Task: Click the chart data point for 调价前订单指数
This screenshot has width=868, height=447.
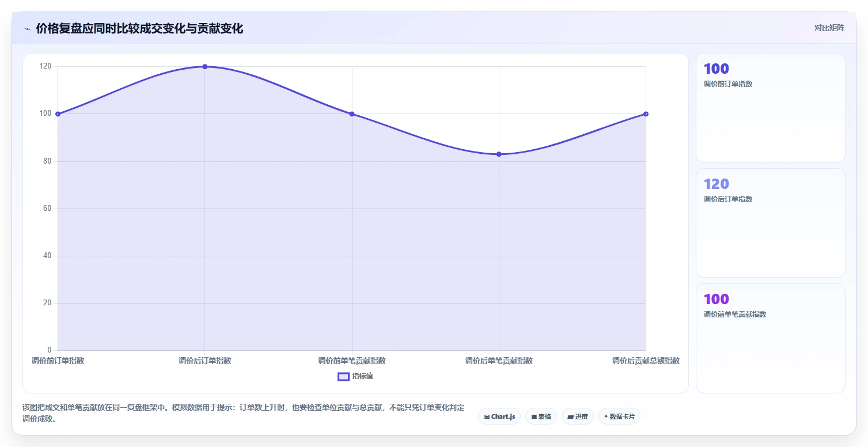Action: (58, 114)
